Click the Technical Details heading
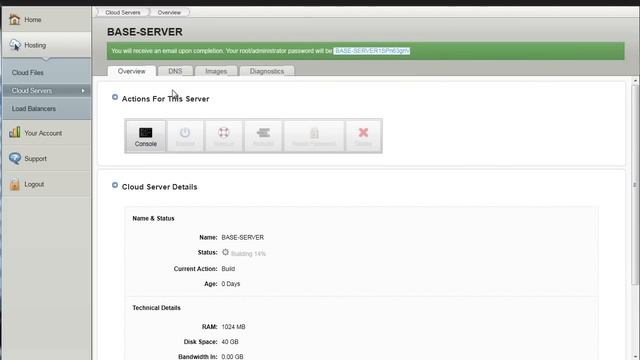This screenshot has width=640, height=360. point(156,308)
